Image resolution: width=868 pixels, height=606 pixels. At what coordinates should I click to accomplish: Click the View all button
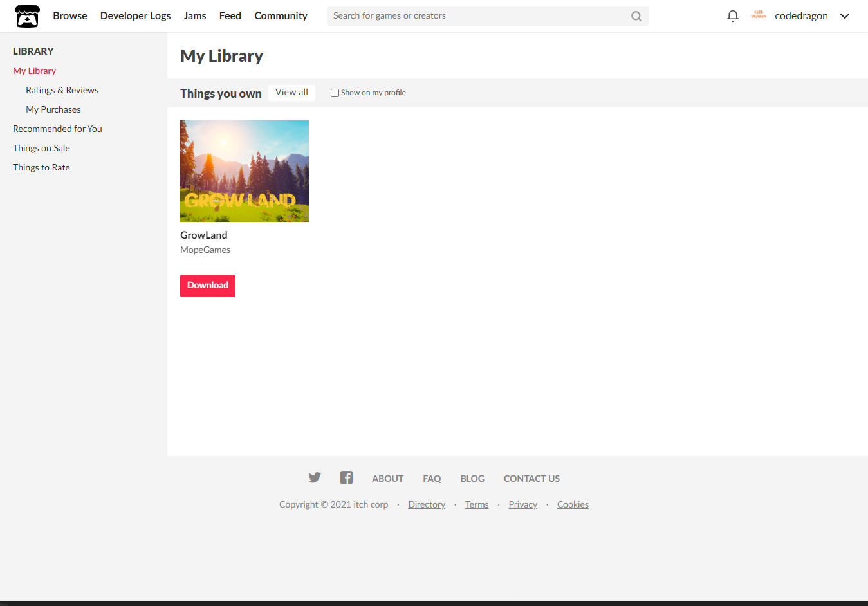coord(292,93)
